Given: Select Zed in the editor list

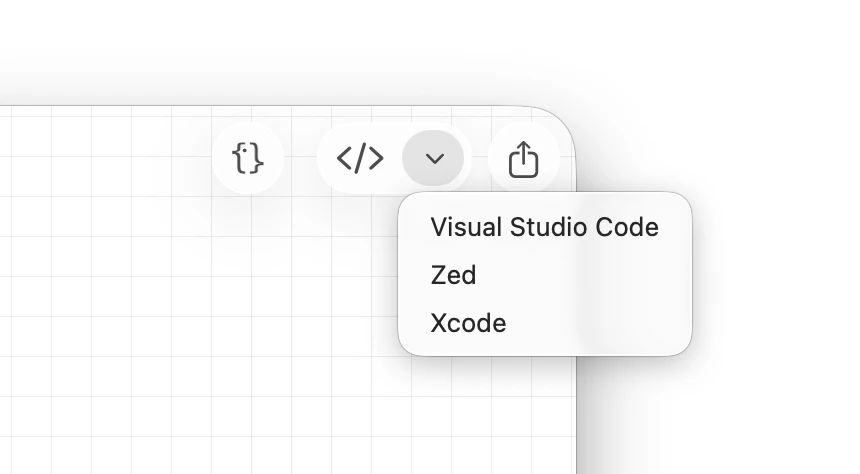Looking at the screenshot, I should pyautogui.click(x=453, y=275).
